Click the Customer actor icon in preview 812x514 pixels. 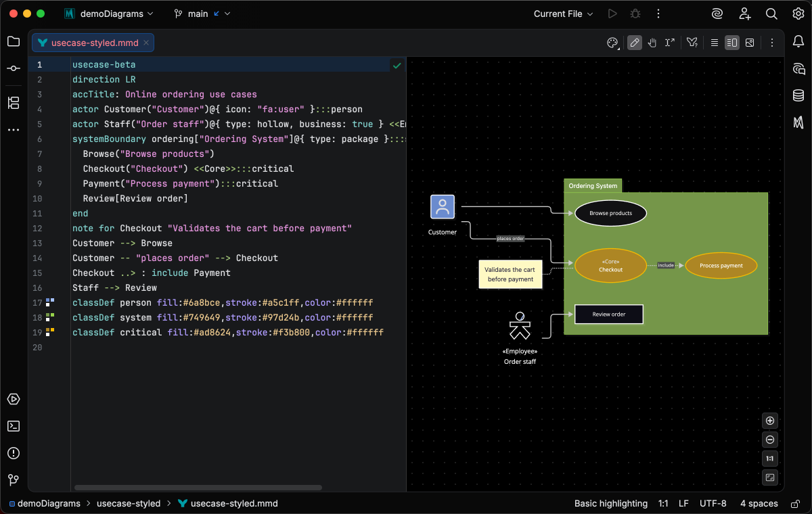(443, 207)
